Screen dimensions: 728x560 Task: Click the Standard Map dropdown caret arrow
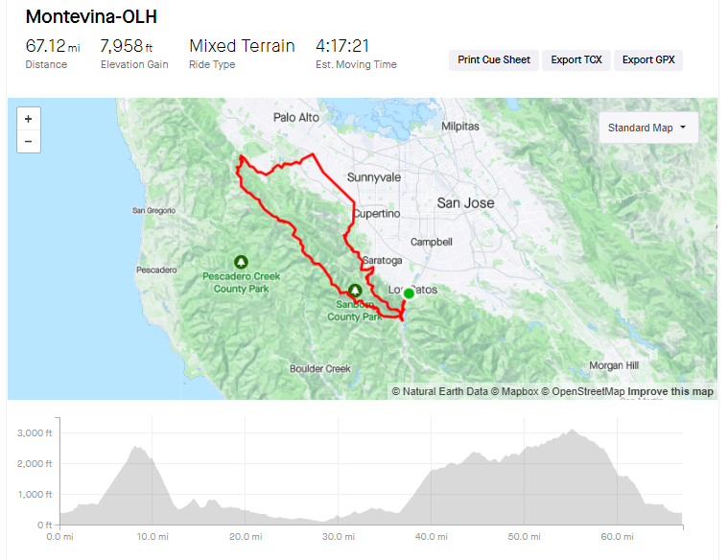pyautogui.click(x=683, y=128)
